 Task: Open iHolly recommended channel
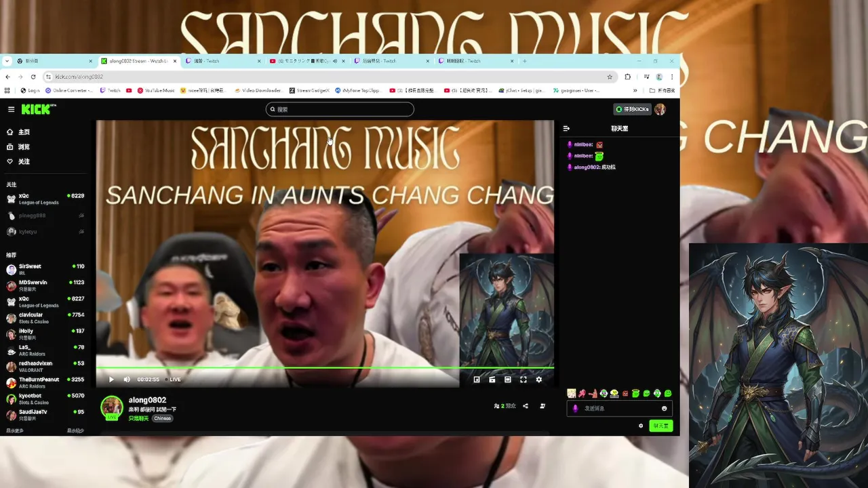[45, 334]
